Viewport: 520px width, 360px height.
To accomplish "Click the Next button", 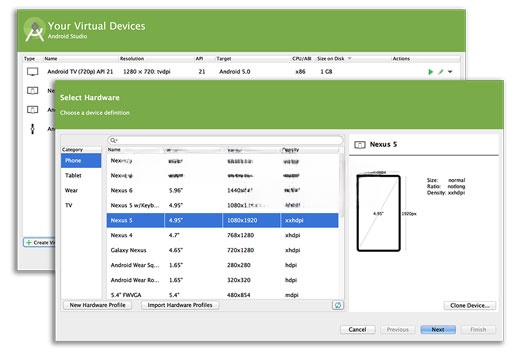I will click(438, 329).
